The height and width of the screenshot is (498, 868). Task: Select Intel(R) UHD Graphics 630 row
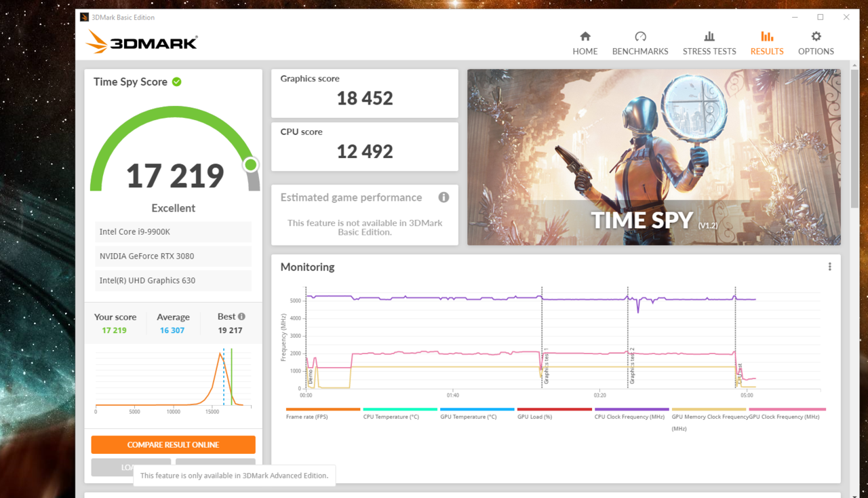[x=173, y=281]
